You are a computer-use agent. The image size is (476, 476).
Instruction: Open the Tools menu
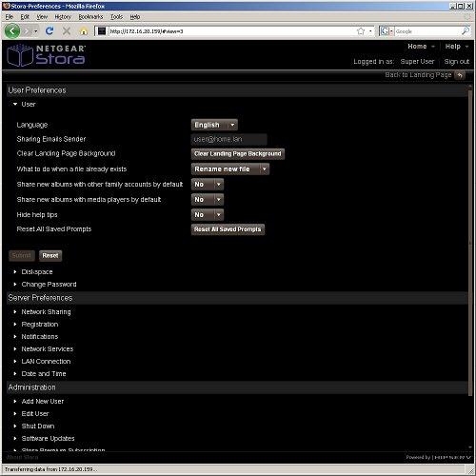116,17
